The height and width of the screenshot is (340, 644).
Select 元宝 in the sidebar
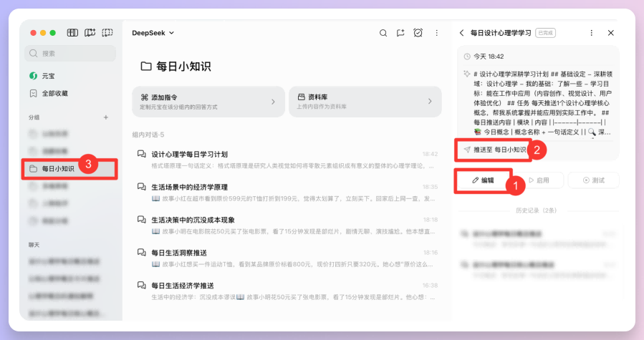(x=48, y=75)
